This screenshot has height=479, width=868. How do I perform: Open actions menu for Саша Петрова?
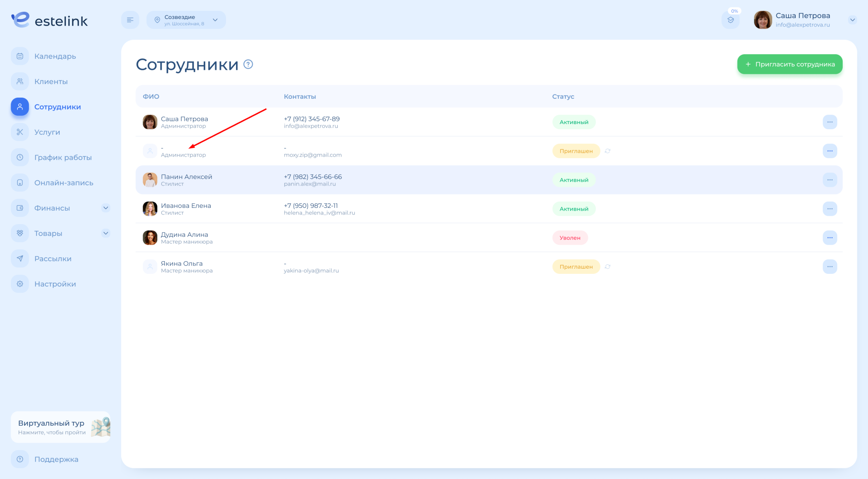[x=830, y=122]
